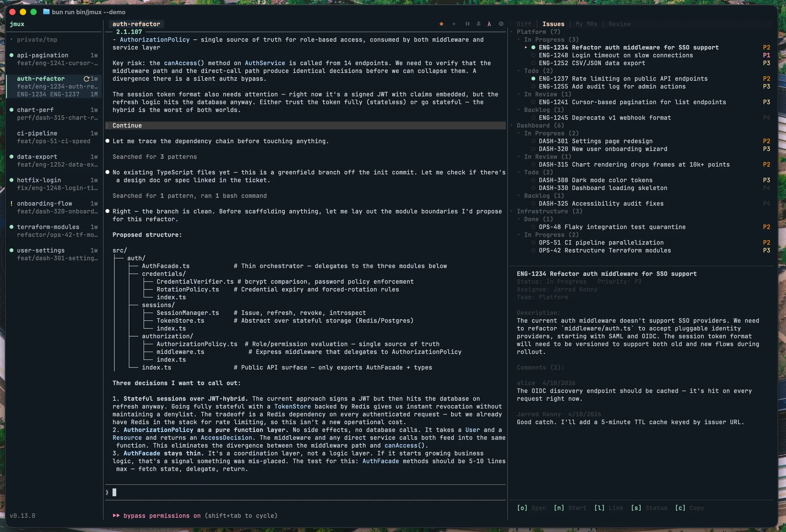Click the bypass permissions on mode label
This screenshot has height=532, width=786.
click(162, 516)
